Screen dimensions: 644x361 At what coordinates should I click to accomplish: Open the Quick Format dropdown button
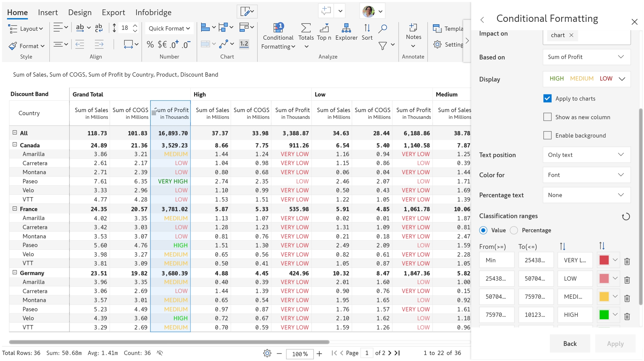(169, 28)
